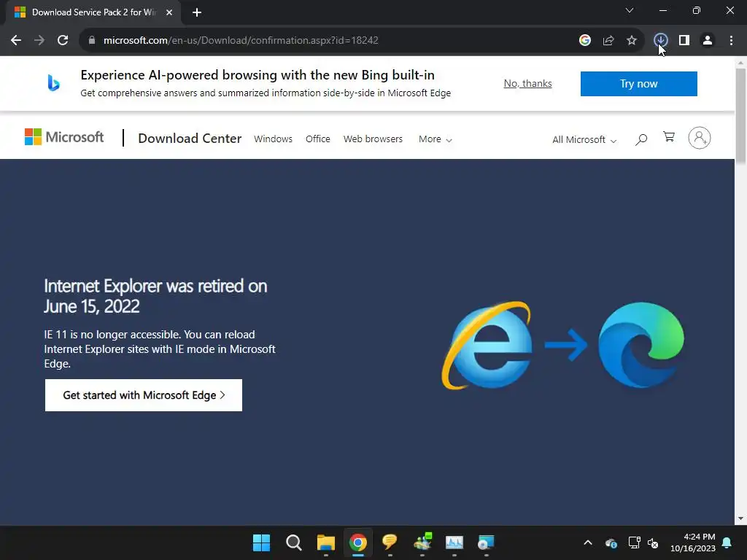
Task: Go back to the previous page
Action: tap(16, 41)
